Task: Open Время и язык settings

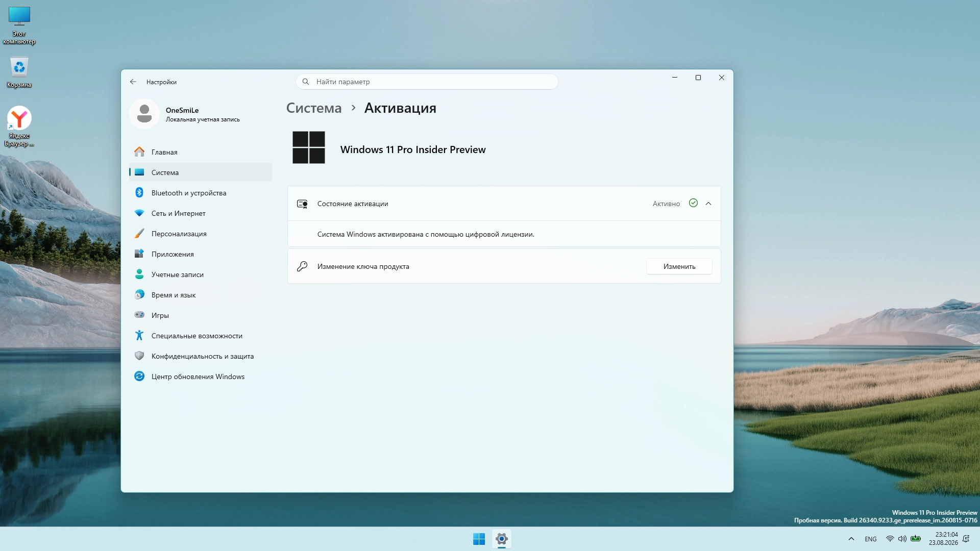Action: click(201, 295)
